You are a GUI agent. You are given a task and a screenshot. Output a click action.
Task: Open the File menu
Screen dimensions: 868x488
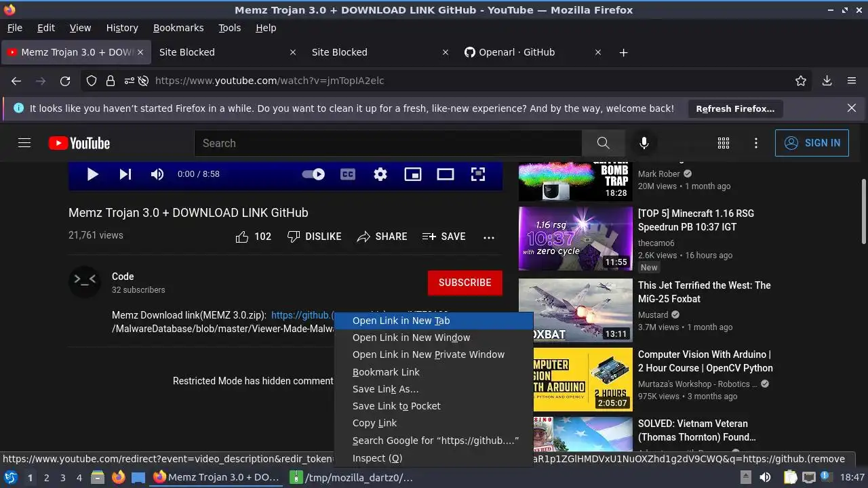(x=14, y=28)
